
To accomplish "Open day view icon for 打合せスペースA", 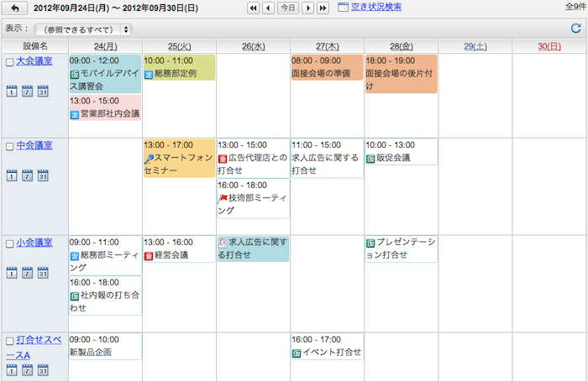I will pyautogui.click(x=11, y=370).
